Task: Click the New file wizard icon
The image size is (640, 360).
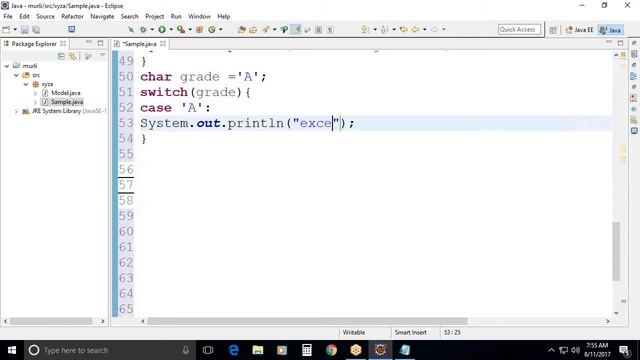Action: coord(6,29)
